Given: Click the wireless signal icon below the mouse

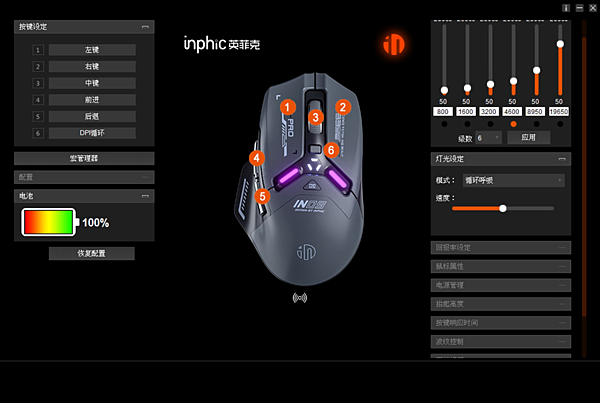Looking at the screenshot, I should pyautogui.click(x=300, y=298).
